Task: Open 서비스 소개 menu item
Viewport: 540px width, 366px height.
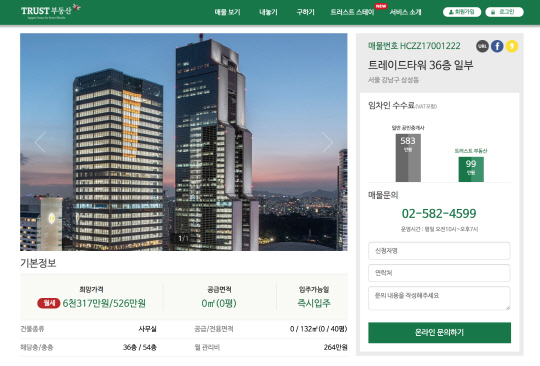Action: click(x=405, y=12)
